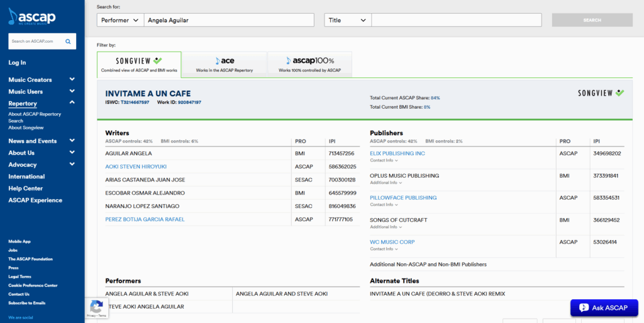Open writer link Aoki Steven Hiroyuki

tap(136, 167)
